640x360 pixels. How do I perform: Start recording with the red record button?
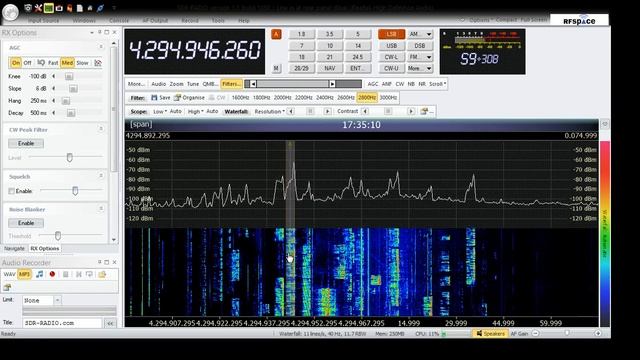[52, 274]
